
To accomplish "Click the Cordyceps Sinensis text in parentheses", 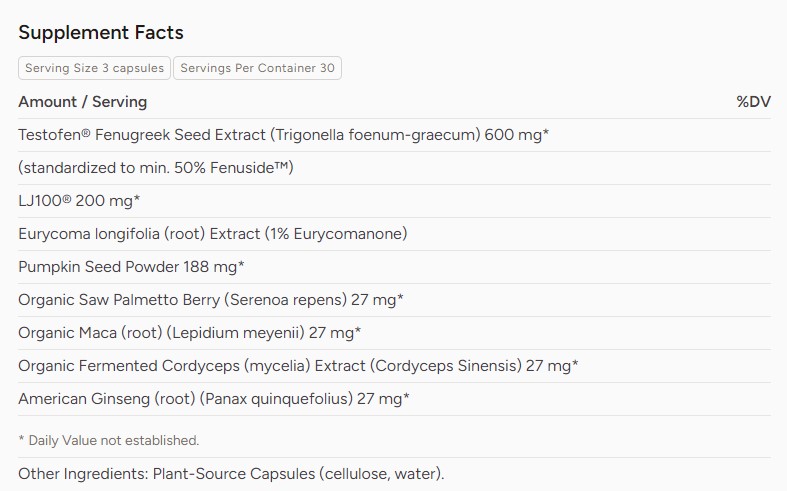I will [x=446, y=366].
